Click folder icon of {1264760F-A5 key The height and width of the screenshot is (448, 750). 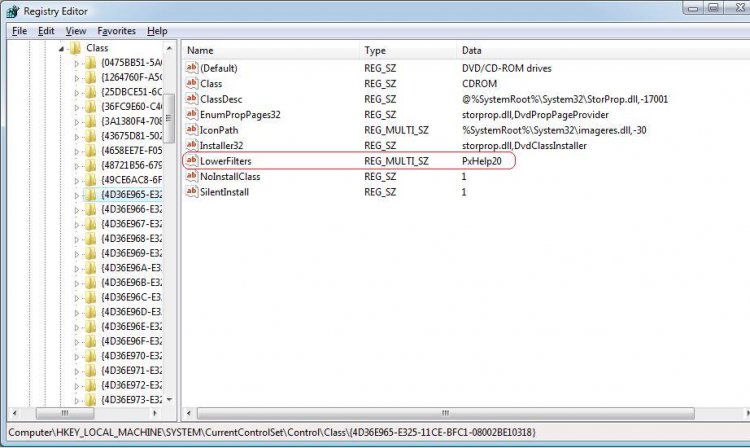pos(90,77)
